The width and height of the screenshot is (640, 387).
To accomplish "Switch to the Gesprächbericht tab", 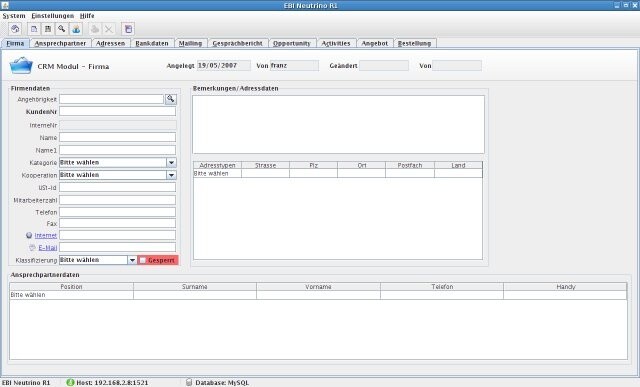I will point(238,43).
